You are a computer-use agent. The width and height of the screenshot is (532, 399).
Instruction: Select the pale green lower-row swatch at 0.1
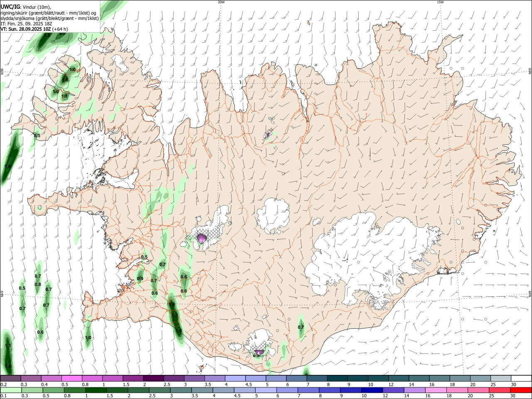coord(11,390)
